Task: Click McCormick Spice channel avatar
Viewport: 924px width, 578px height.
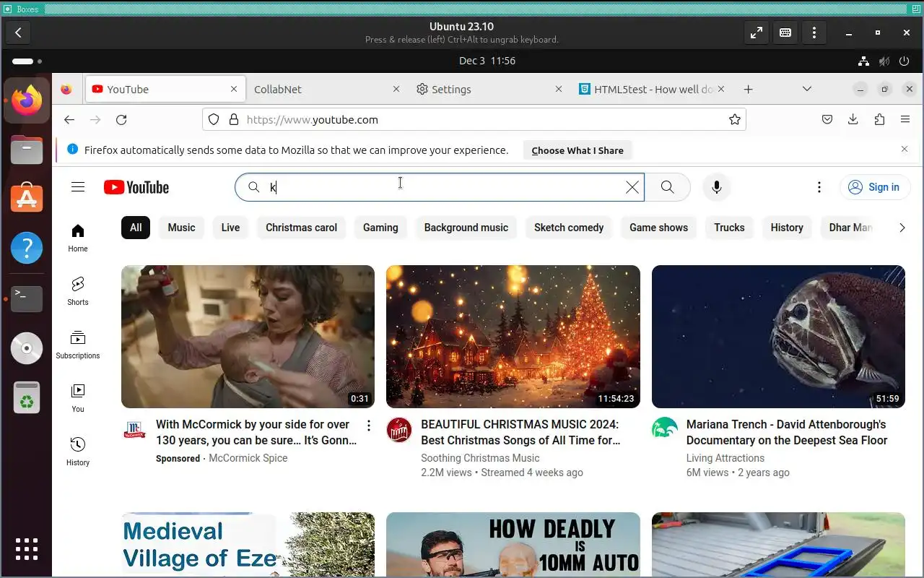Action: [134, 430]
